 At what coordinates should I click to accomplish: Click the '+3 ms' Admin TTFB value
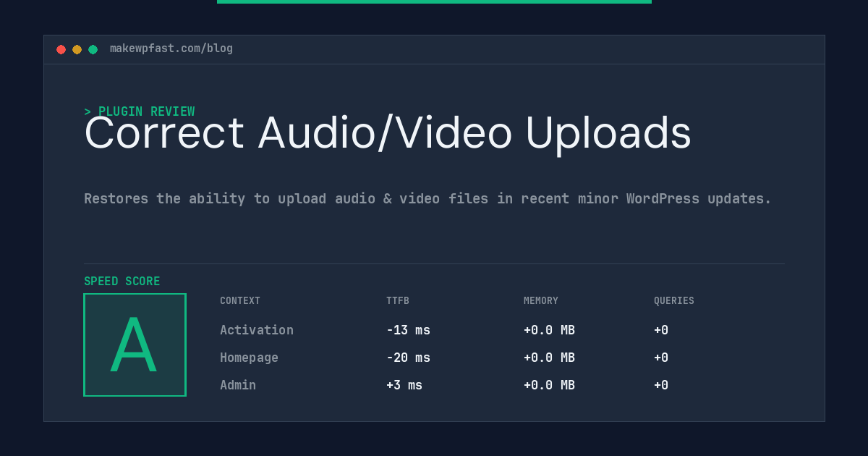click(x=404, y=385)
